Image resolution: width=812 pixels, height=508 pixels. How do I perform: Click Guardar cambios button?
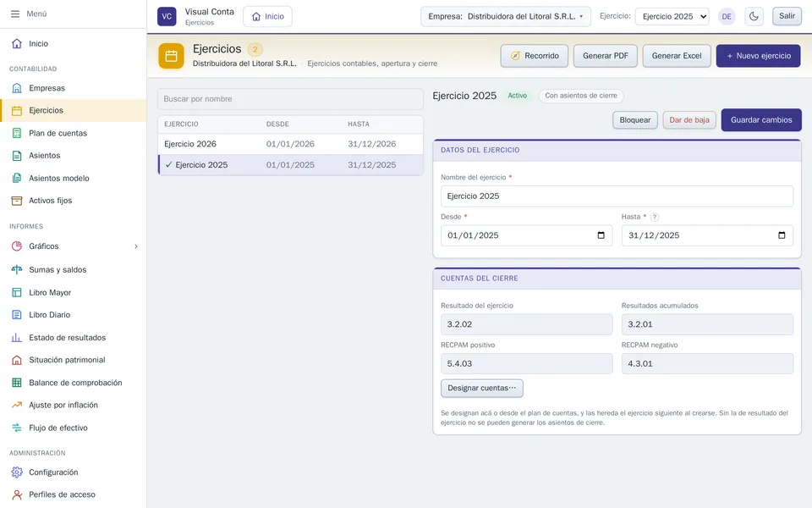[x=761, y=119]
